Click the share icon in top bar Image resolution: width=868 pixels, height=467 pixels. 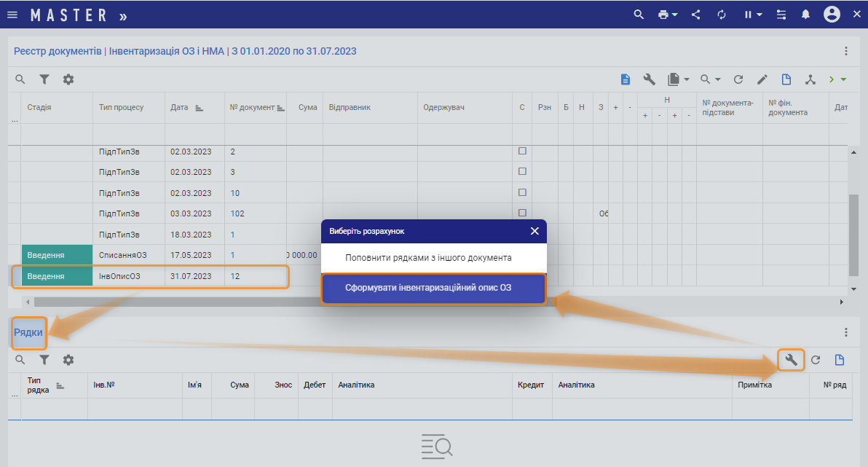point(696,15)
